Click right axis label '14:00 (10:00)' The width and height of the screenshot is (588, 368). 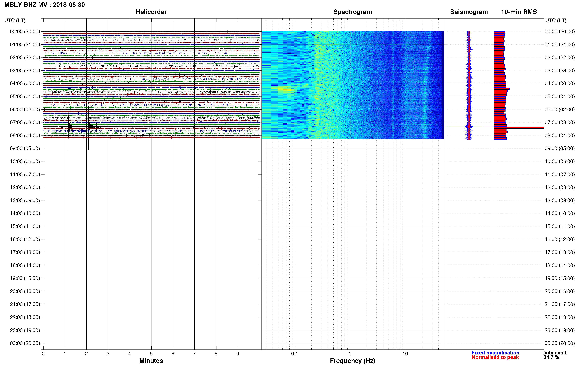point(560,213)
